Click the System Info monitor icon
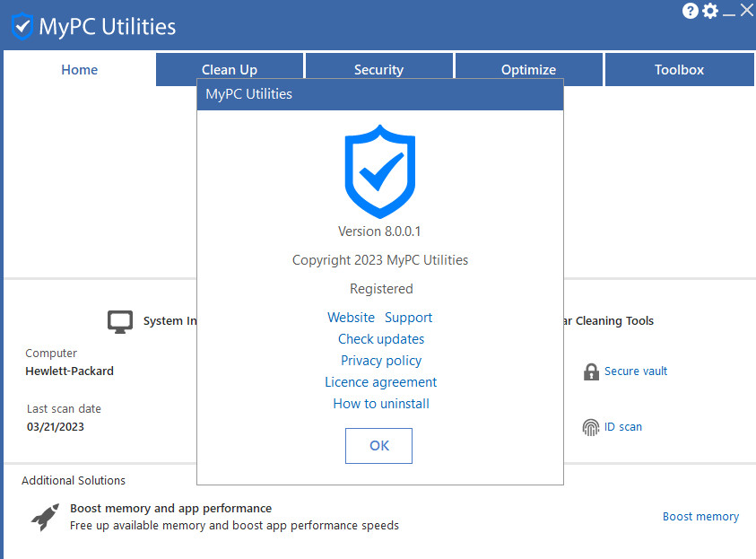This screenshot has width=756, height=559. tap(120, 322)
